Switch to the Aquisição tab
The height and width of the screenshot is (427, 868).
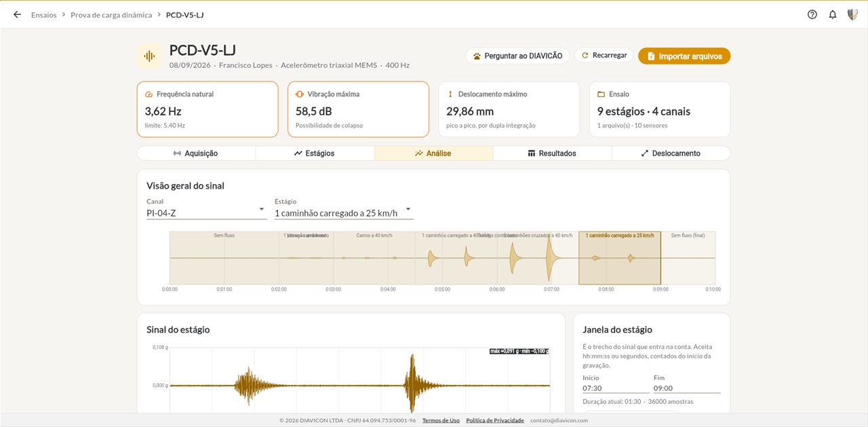click(x=196, y=153)
